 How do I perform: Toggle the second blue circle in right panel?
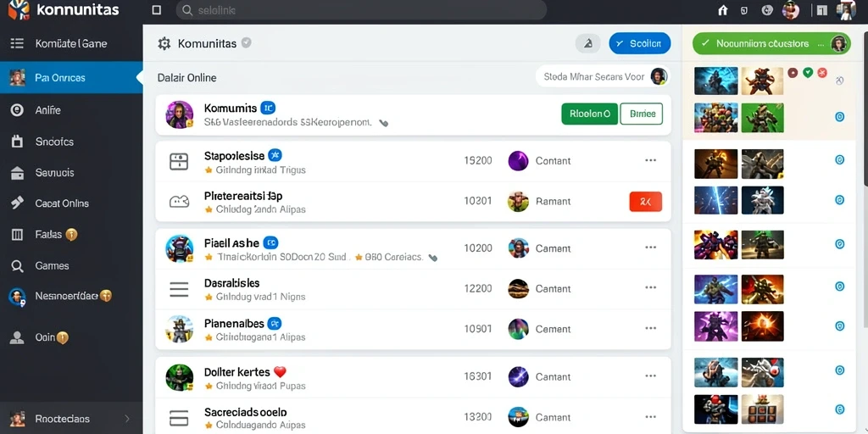click(x=840, y=160)
